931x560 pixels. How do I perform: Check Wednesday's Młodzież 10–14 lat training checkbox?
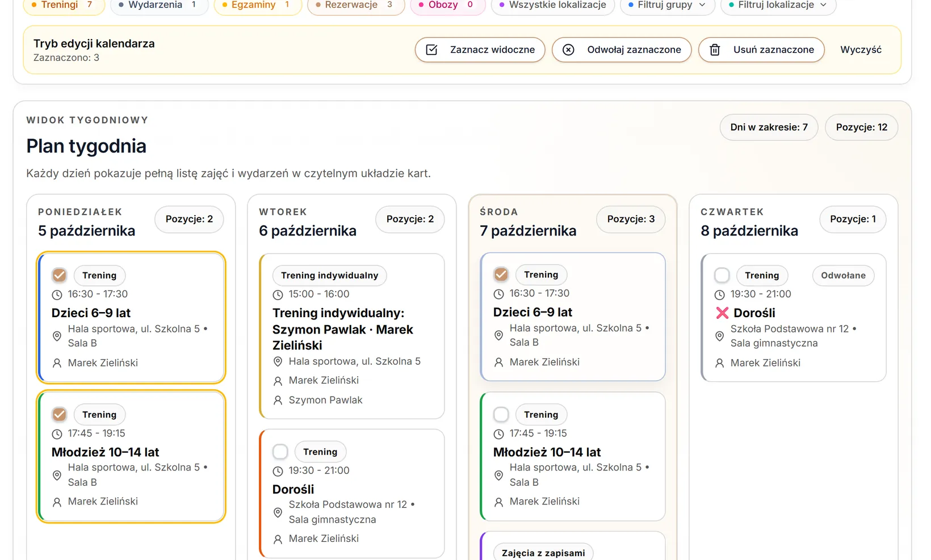tap(501, 415)
